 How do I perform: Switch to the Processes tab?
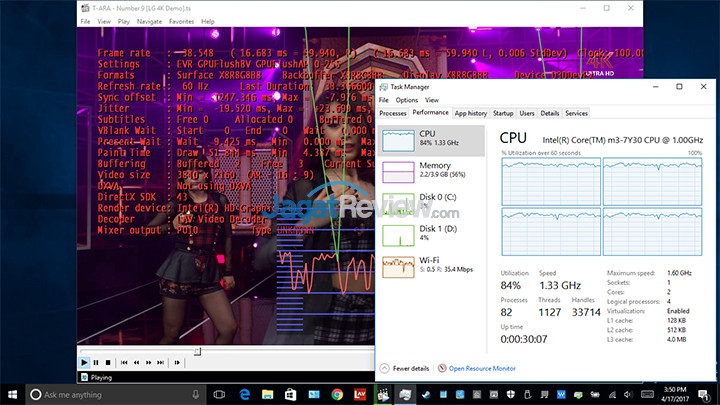[x=393, y=113]
